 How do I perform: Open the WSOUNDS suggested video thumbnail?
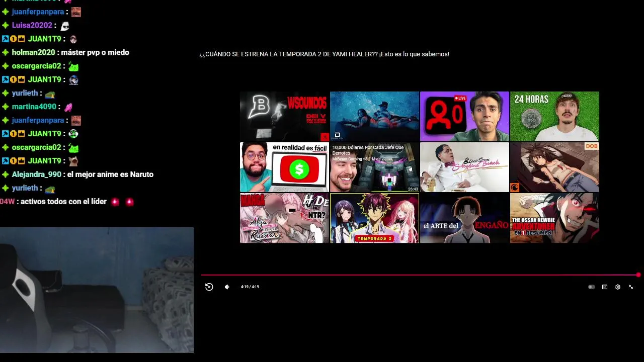pos(284,116)
